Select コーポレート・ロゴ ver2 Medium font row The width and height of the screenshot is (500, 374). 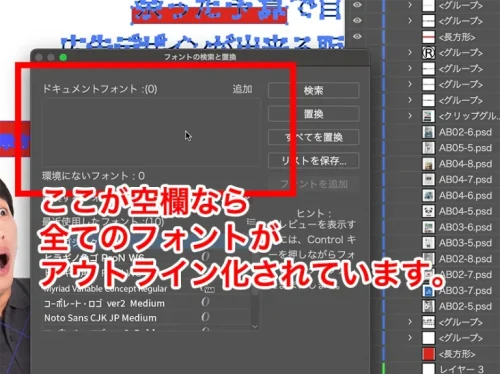coord(147,303)
